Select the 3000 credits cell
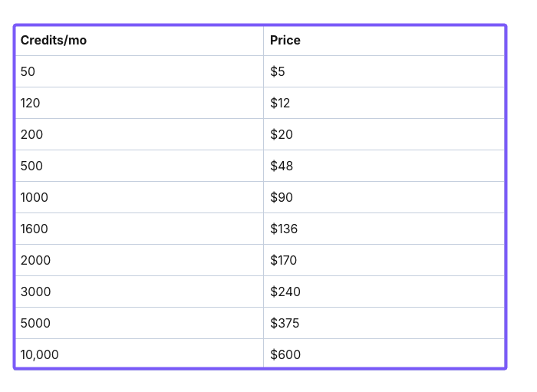537x392 pixels. pos(36,292)
